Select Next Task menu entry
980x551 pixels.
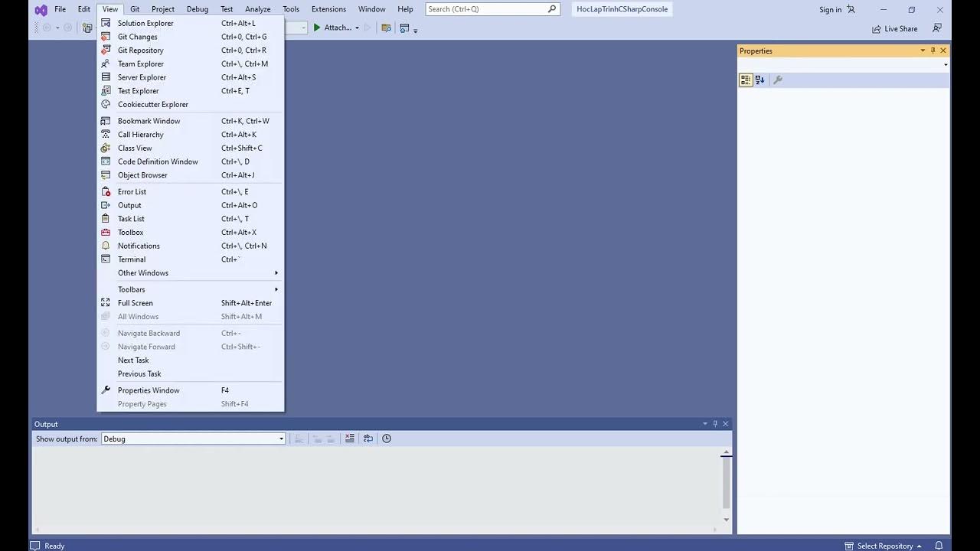tap(191, 360)
